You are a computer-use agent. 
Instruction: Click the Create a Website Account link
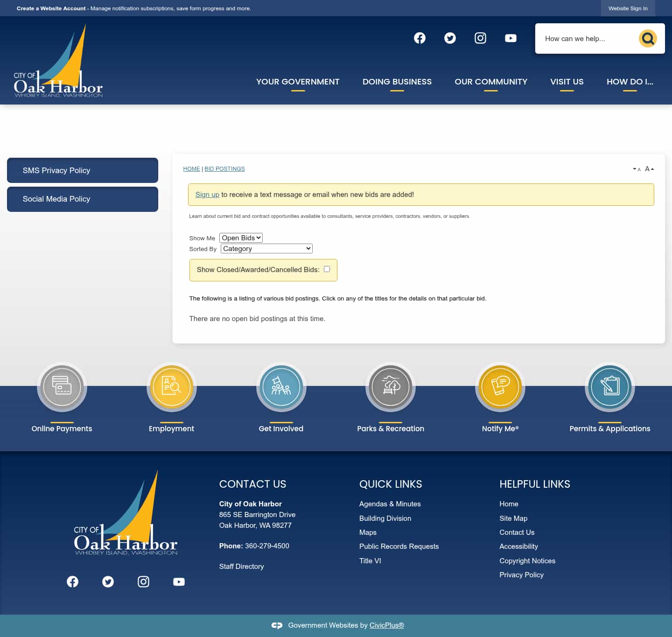click(51, 8)
